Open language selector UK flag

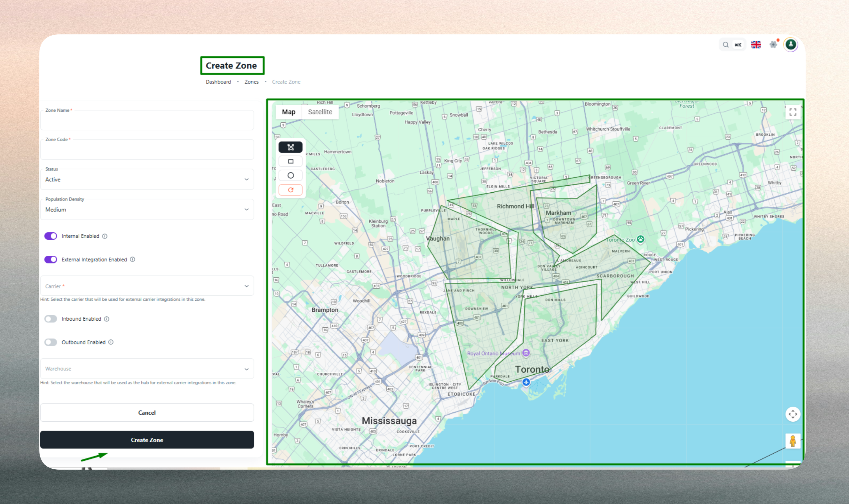click(755, 45)
